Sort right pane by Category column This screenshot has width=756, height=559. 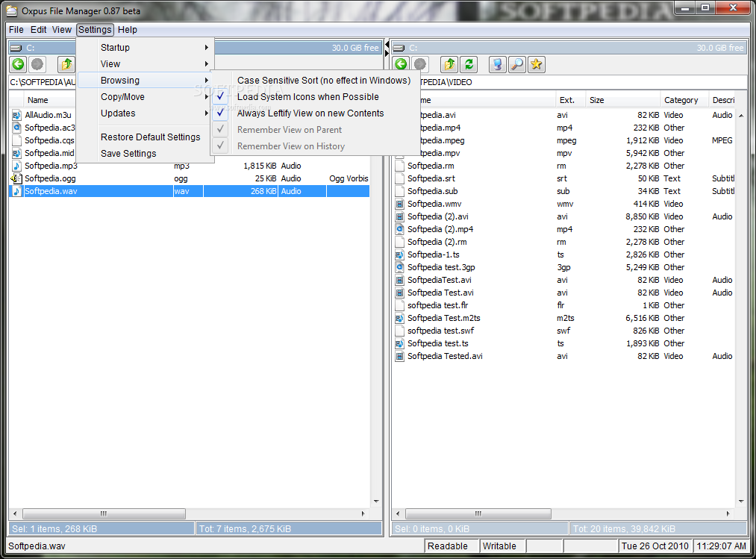pos(684,100)
